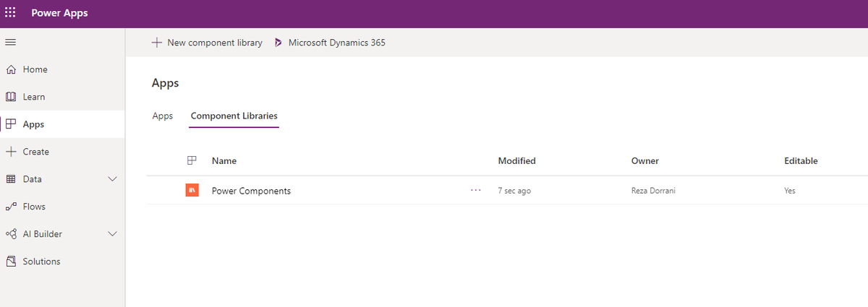This screenshot has height=307, width=868.
Task: Select Create label in the sidebar
Action: pos(36,152)
